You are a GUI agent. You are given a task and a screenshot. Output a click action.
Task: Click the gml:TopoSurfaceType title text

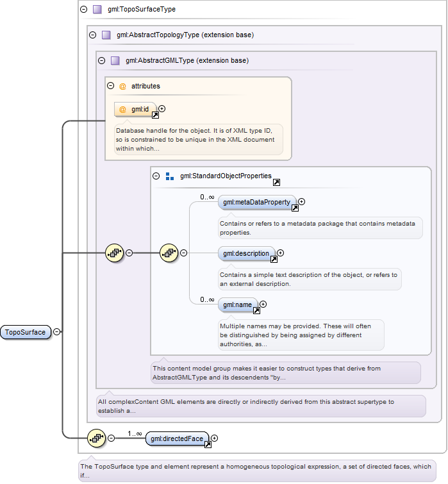coord(142,9)
